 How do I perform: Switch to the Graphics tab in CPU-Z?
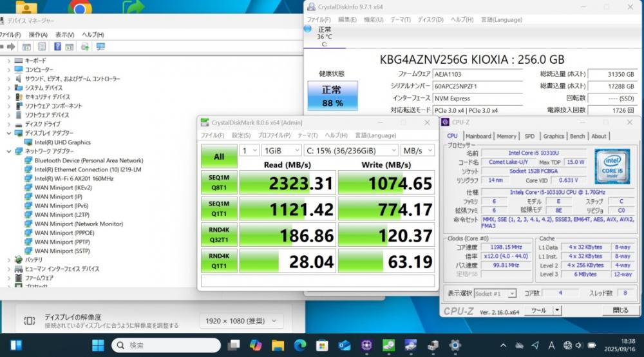(x=554, y=136)
